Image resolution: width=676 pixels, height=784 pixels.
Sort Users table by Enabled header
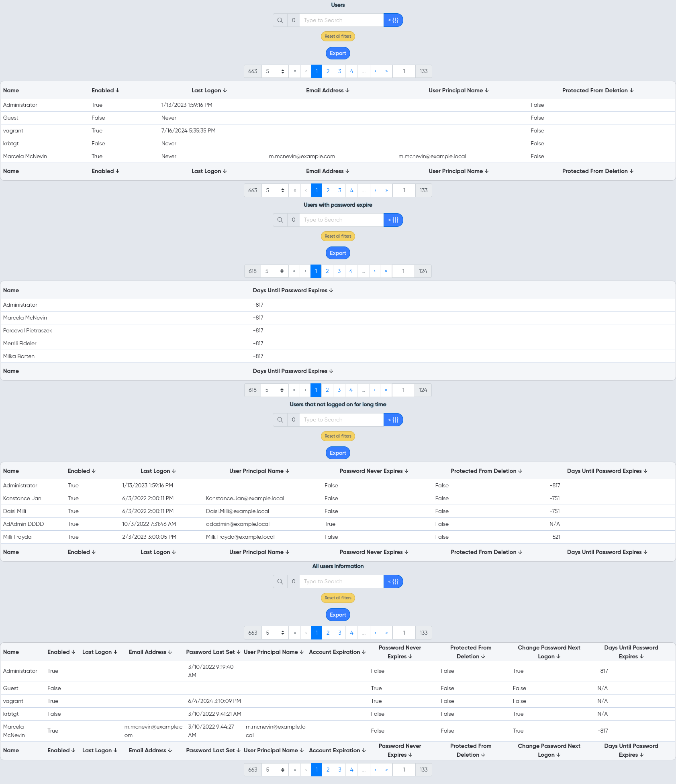[x=105, y=90]
